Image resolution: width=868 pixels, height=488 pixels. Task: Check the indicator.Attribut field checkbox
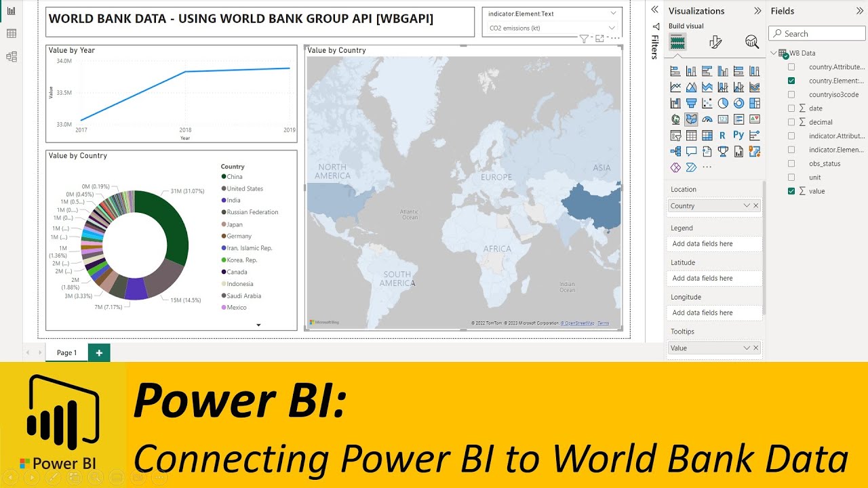point(791,136)
